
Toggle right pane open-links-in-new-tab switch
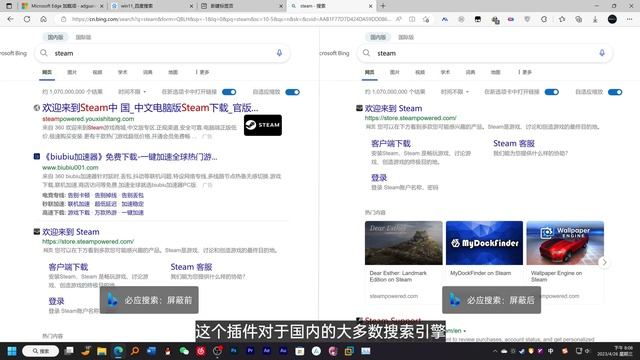click(x=551, y=92)
